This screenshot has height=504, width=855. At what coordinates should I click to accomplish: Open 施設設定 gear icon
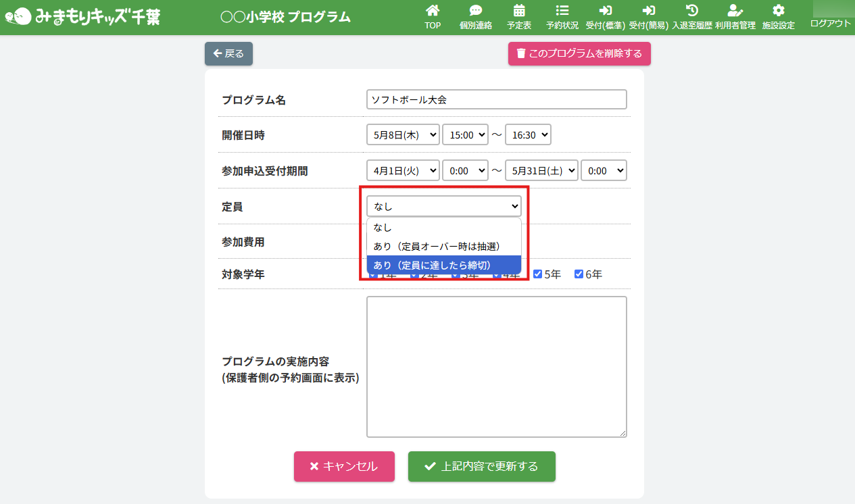tap(779, 11)
